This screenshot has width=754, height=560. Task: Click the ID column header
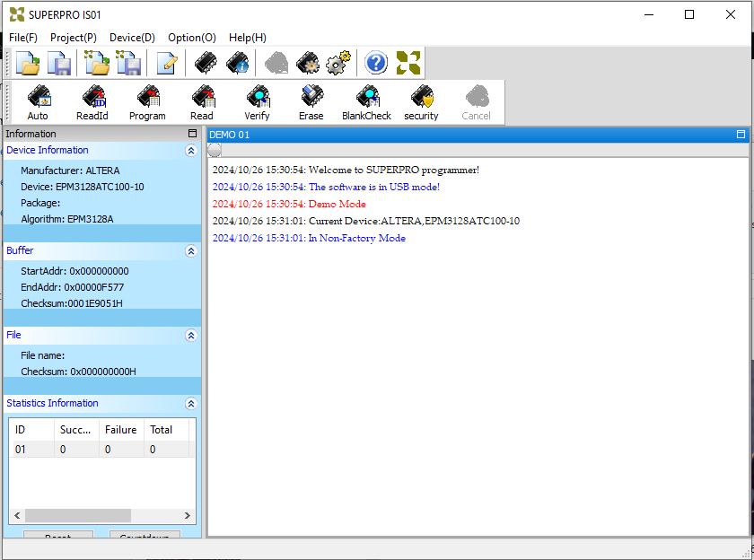pyautogui.click(x=32, y=429)
